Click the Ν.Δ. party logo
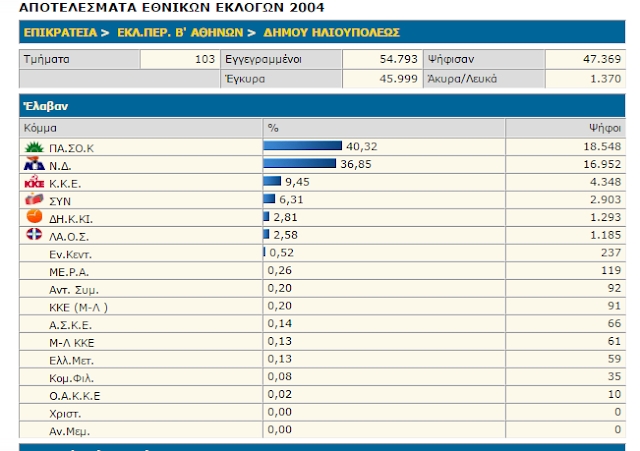 point(34,164)
